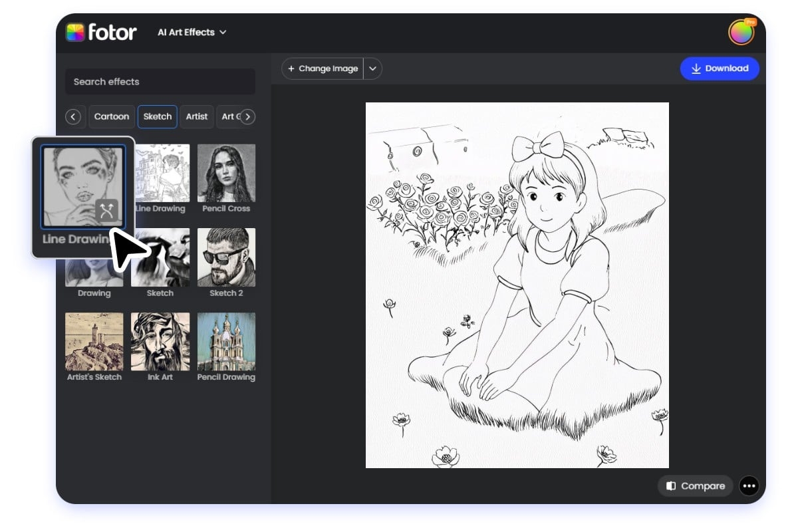Viewport: 798px width, 532px height.
Task: Click the shuffle icon on Line Drawing preview
Action: tap(106, 210)
